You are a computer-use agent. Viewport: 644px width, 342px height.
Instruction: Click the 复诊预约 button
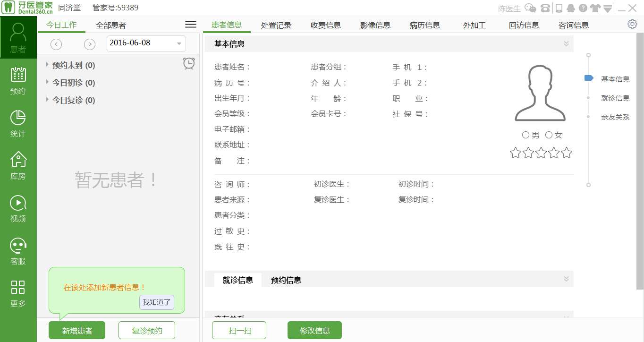147,331
